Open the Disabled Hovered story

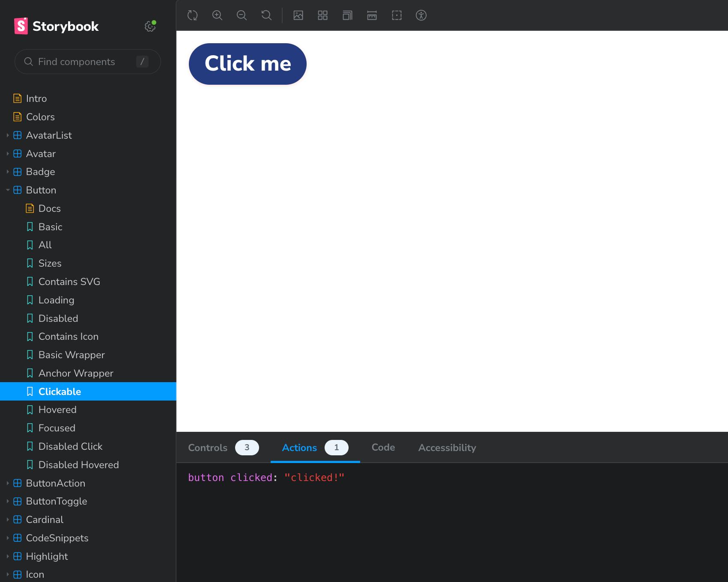tap(78, 465)
